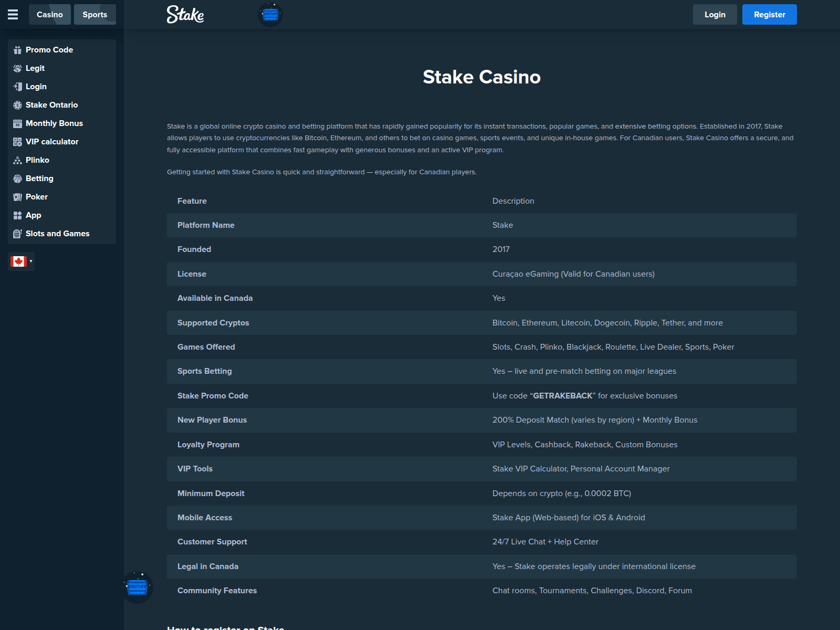Viewport: 840px width, 630px height.
Task: Open Monthly Bonus via calendar icon
Action: pos(17,123)
